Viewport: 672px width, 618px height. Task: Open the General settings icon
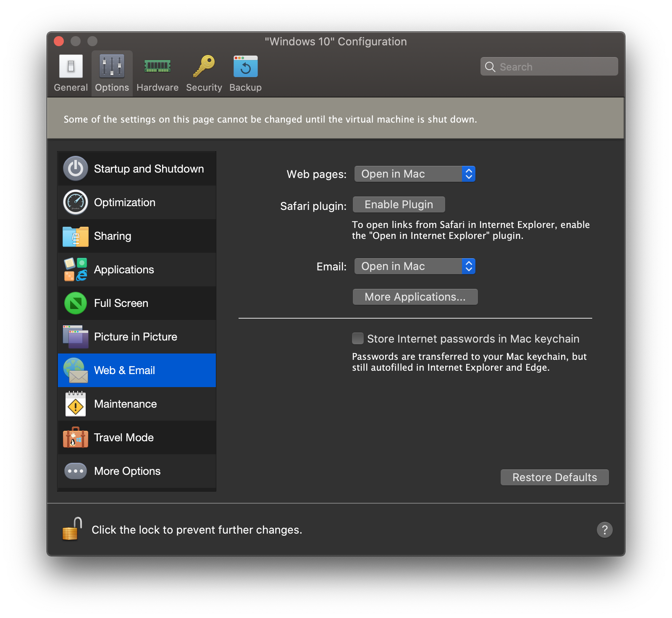71,66
